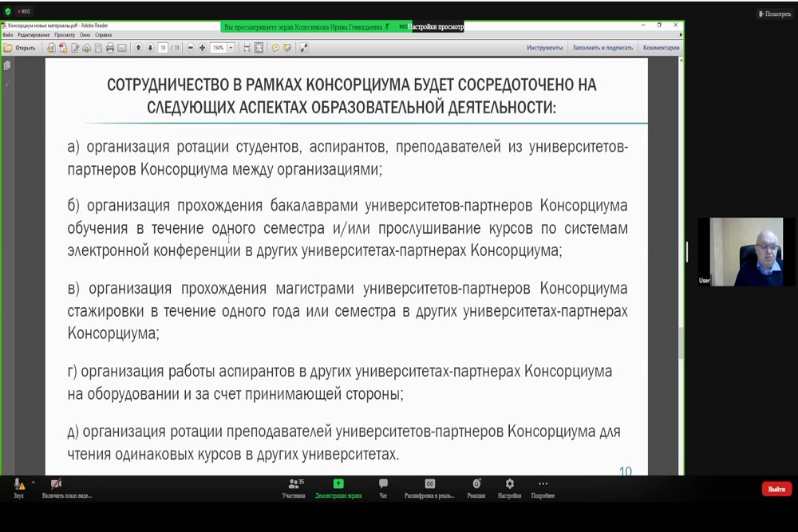
Task: Open the Zoom Chat panel
Action: click(x=383, y=487)
